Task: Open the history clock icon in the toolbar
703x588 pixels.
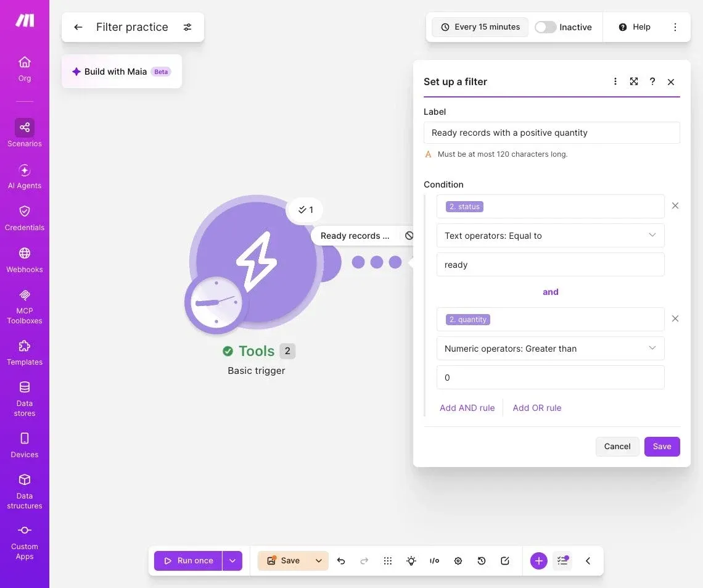Action: 482,561
